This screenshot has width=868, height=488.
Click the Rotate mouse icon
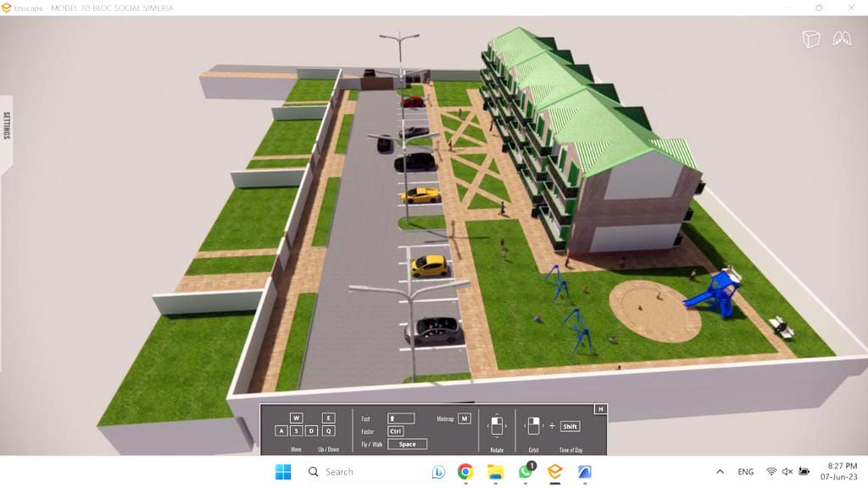point(497,426)
